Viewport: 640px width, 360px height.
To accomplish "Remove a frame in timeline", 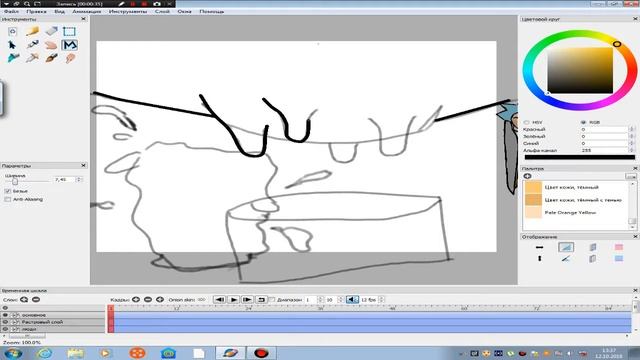I will pyautogui.click(x=148, y=300).
